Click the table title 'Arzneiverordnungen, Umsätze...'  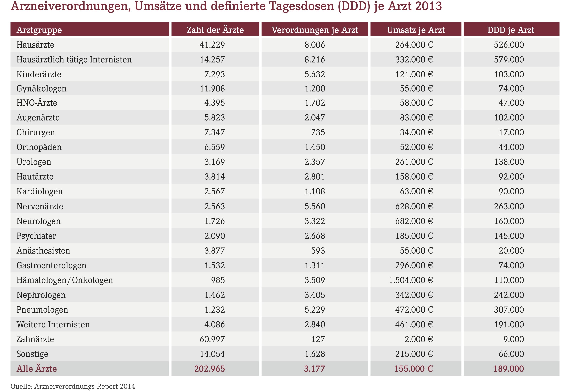coord(226,6)
